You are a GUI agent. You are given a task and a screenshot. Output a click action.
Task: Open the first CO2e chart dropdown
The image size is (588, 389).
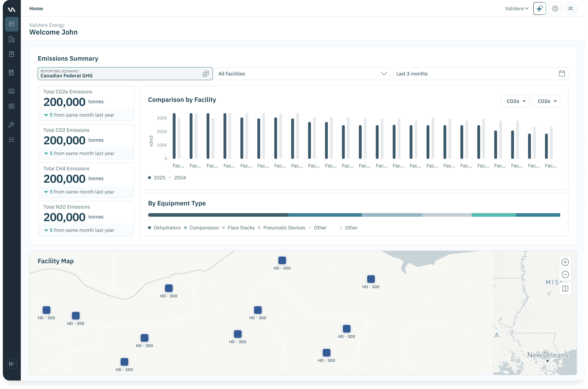pyautogui.click(x=515, y=101)
